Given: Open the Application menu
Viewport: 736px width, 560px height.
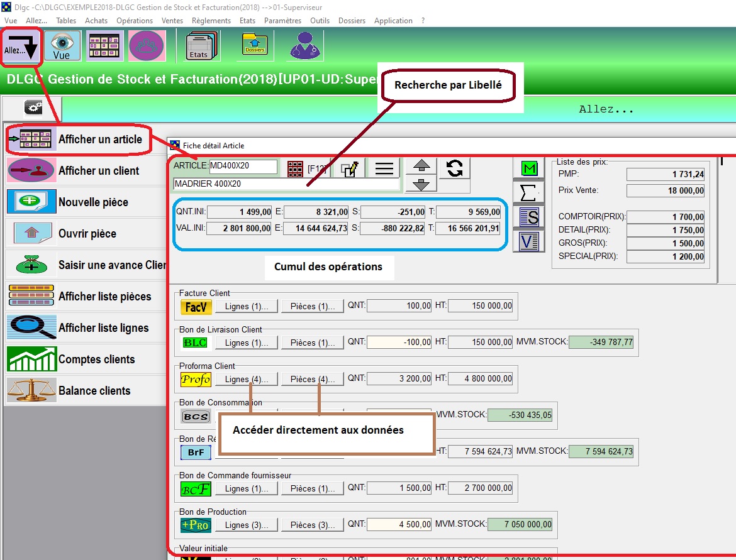Looking at the screenshot, I should pos(393,21).
